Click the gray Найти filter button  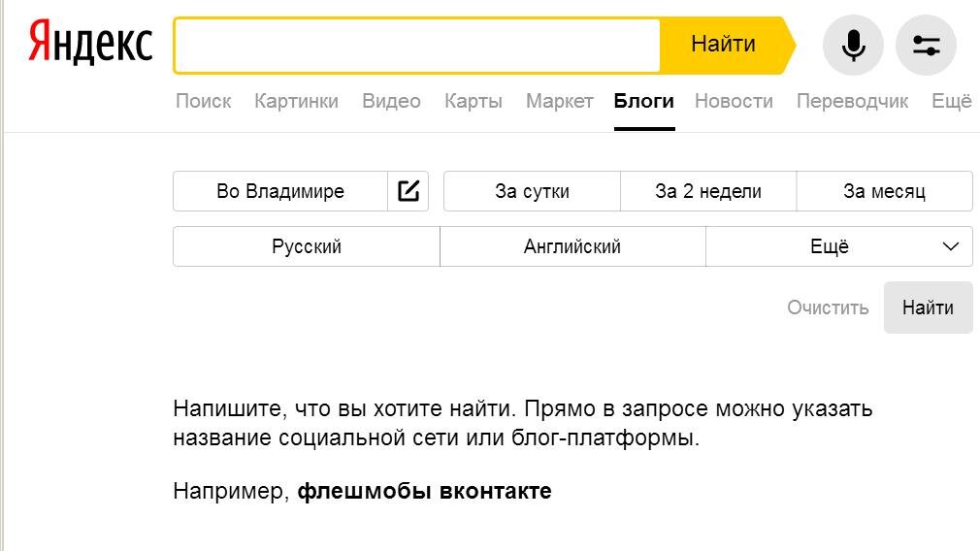click(929, 308)
